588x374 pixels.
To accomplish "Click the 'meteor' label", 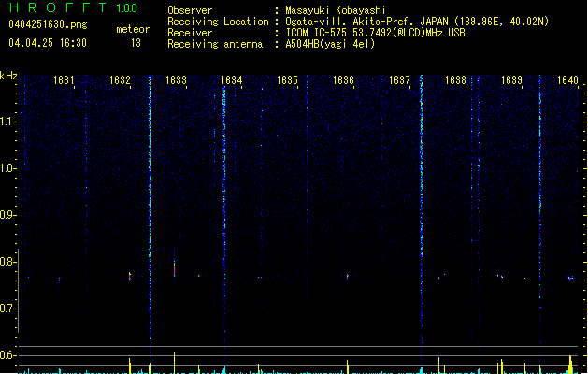I will pyautogui.click(x=133, y=29).
